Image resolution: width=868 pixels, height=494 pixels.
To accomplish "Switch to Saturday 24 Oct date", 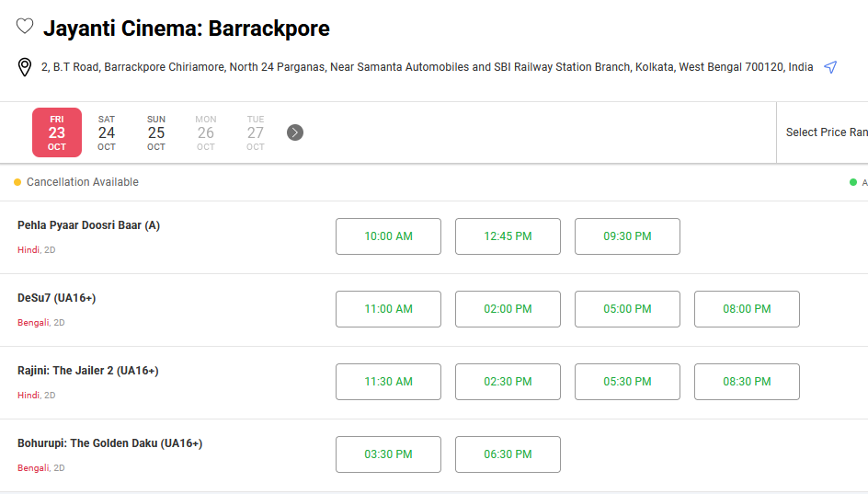I will click(x=107, y=132).
